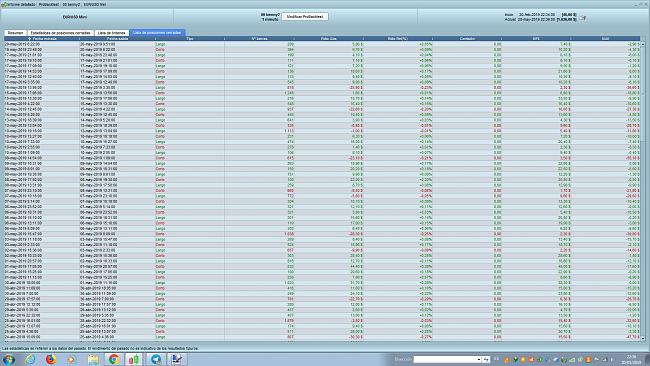Click the app icon in title bar
The width and height of the screenshot is (650, 366).
click(x=4, y=4)
